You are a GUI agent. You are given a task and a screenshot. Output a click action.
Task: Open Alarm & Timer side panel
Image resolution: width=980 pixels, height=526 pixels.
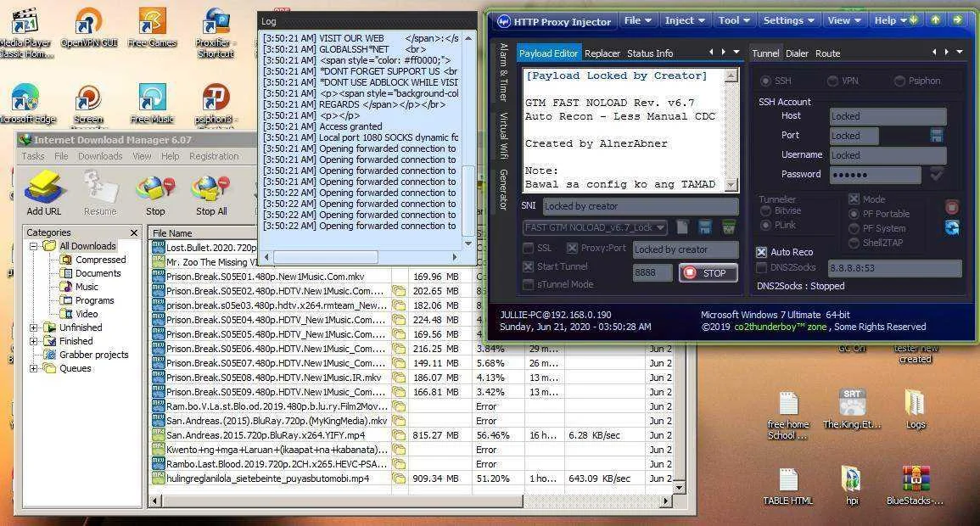[503, 72]
